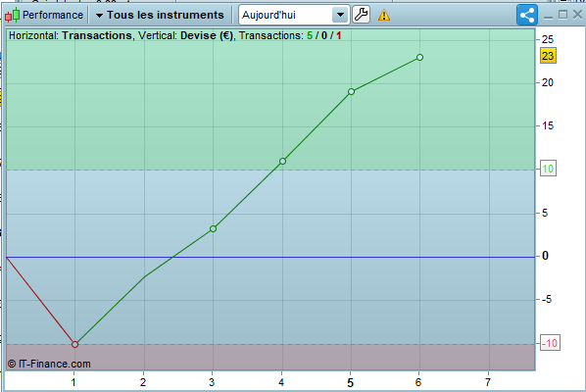This screenshot has height=392, width=586.
Task: Click the 2 tick on horizontal axis
Action: pos(143,382)
